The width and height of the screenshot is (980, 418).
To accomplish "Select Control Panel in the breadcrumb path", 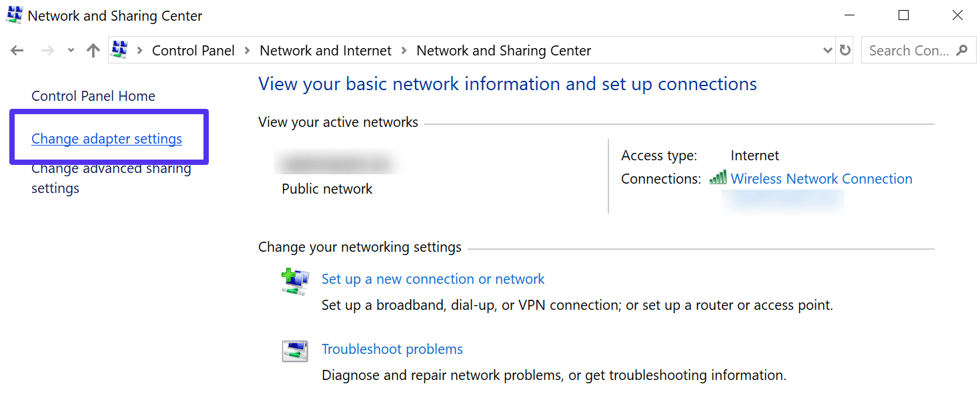I will [193, 50].
